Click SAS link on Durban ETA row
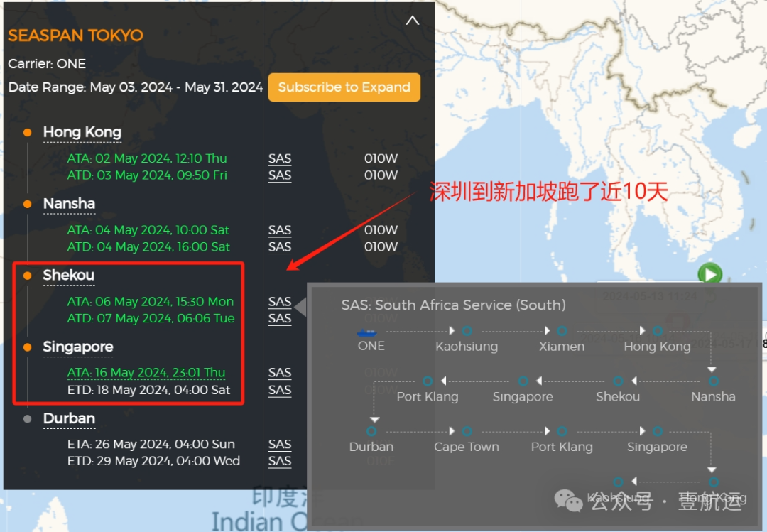Screen dimensions: 767x532 (x=280, y=445)
